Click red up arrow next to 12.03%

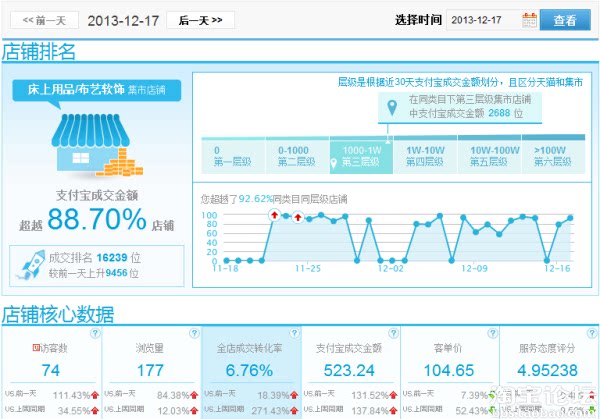pyautogui.click(x=194, y=411)
